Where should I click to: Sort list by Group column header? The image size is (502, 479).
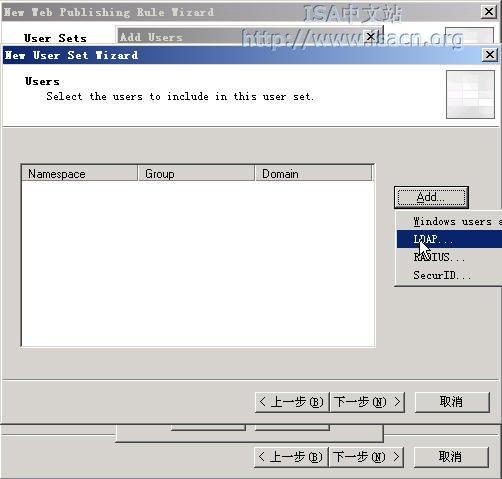196,174
